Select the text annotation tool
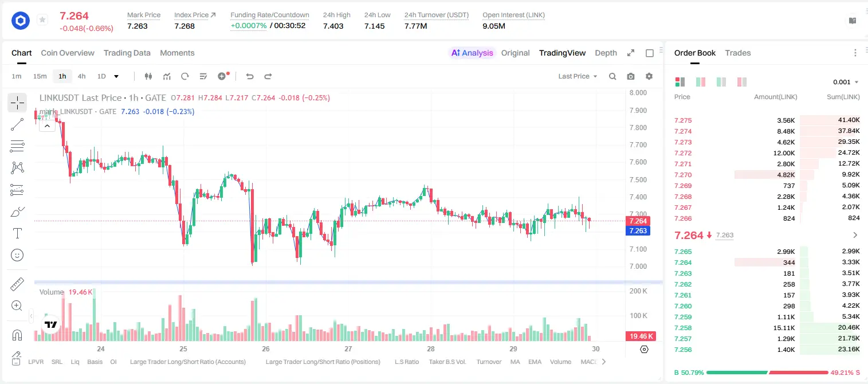Screen dimensions: 868x384 17,233
